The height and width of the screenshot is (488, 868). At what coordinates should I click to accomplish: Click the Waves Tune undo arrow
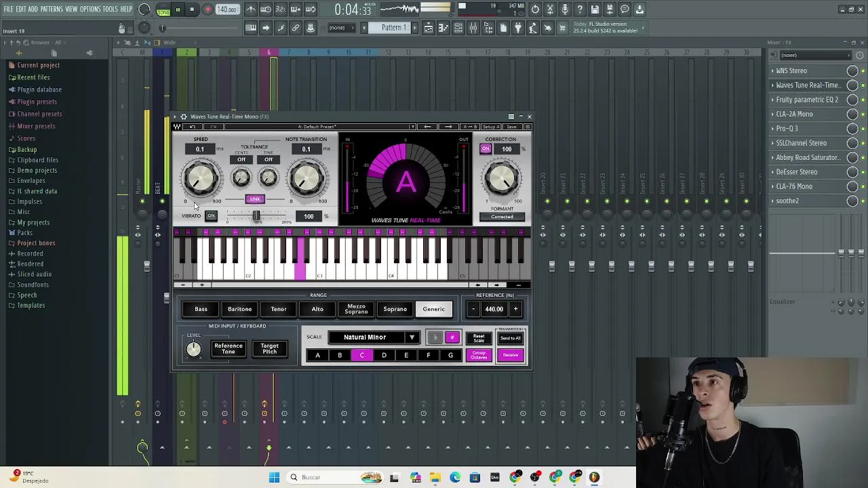coord(193,127)
